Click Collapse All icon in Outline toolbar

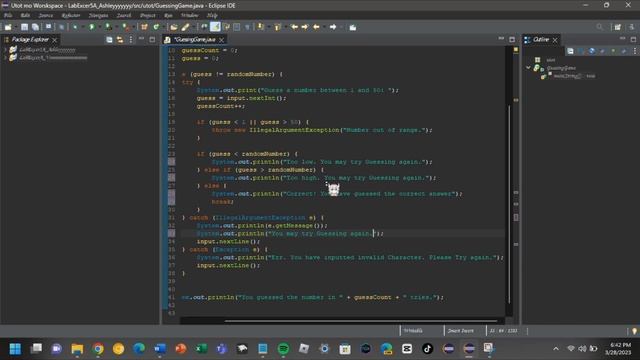570,51
